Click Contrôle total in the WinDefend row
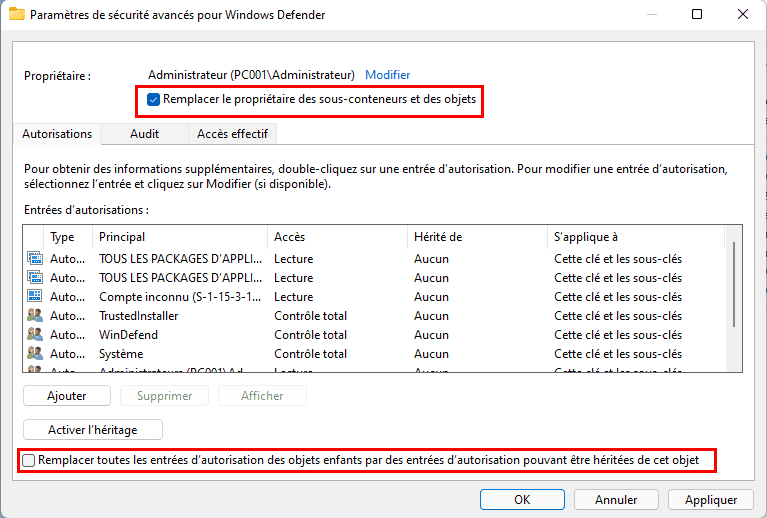 point(311,335)
